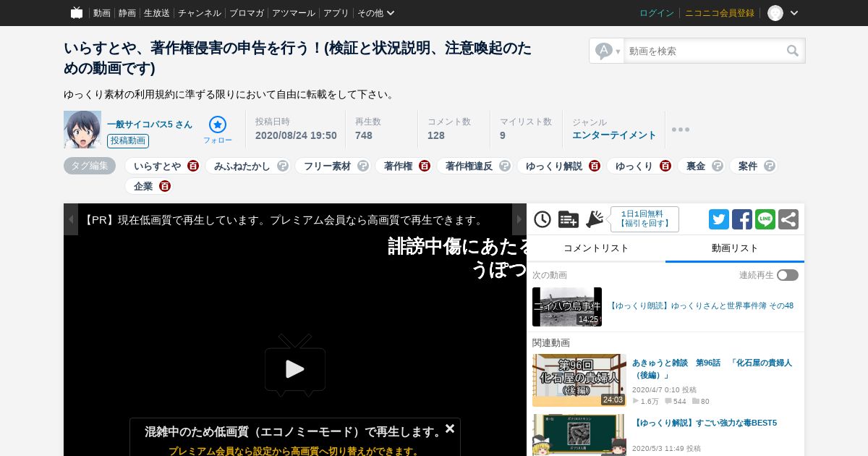Open 一般サイコパス5 さん profile link
Viewport: 868px width, 456px height.
pyautogui.click(x=150, y=124)
